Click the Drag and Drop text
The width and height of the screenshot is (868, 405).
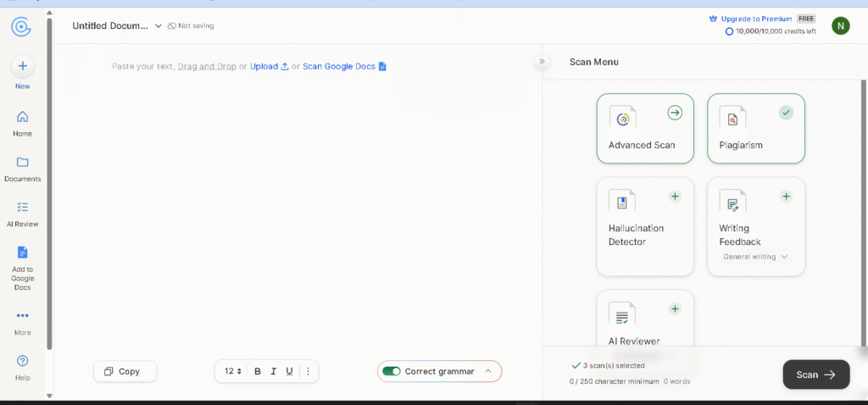point(207,66)
